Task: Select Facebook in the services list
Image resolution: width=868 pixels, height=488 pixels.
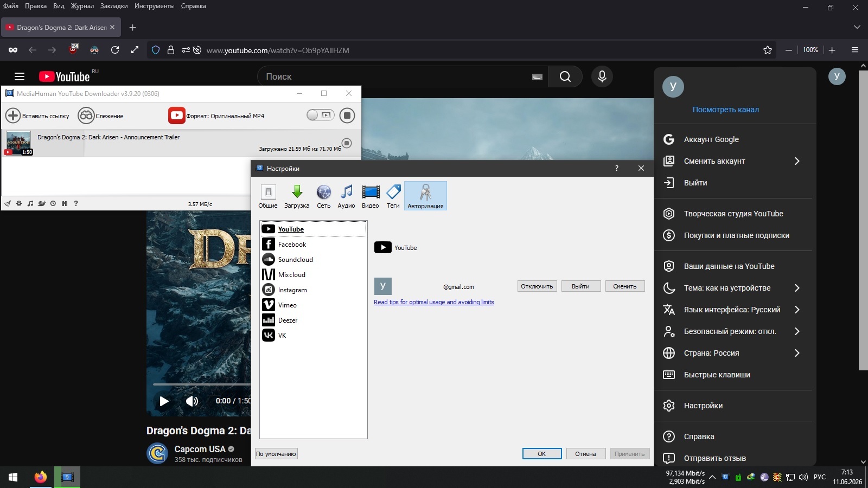Action: click(314, 245)
